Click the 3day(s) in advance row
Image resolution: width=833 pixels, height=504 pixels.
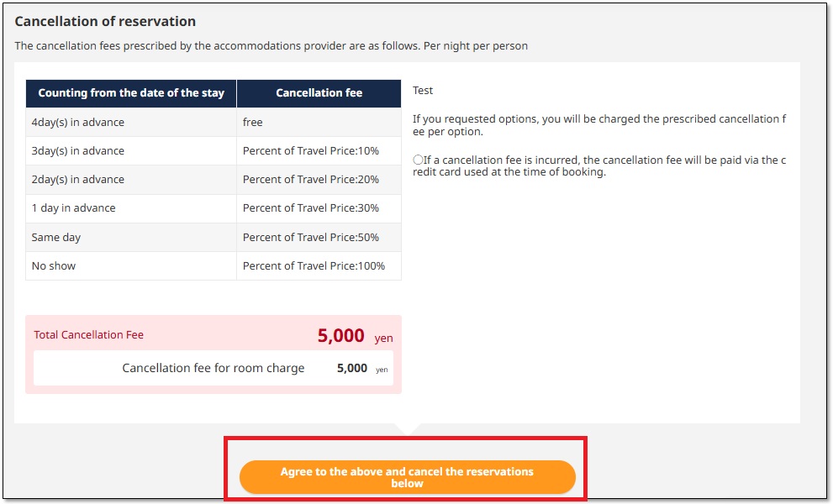click(x=78, y=151)
